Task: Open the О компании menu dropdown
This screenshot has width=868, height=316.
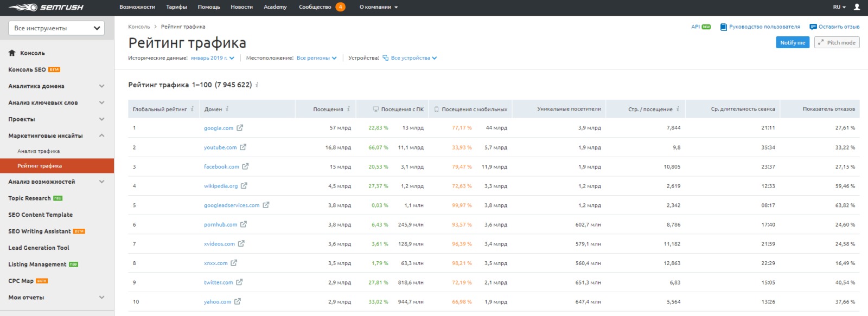Action: [x=379, y=7]
